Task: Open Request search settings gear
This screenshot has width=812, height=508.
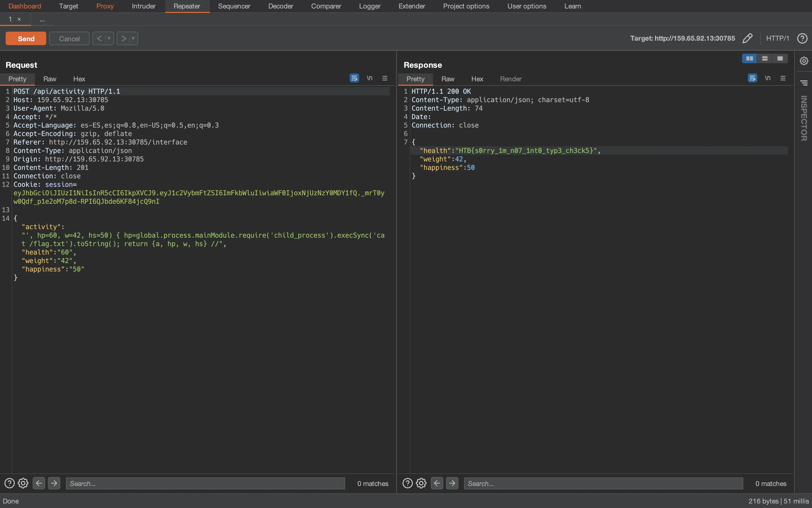Action: [23, 483]
